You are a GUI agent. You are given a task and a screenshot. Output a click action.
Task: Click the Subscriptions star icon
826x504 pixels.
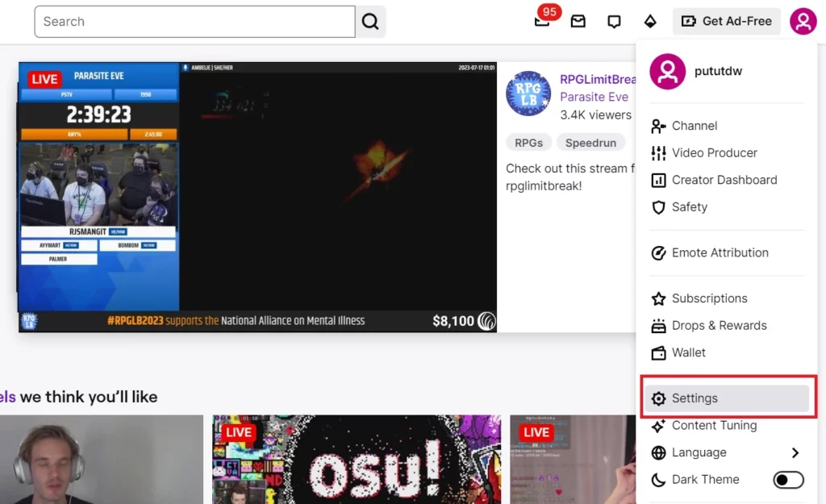pos(658,298)
